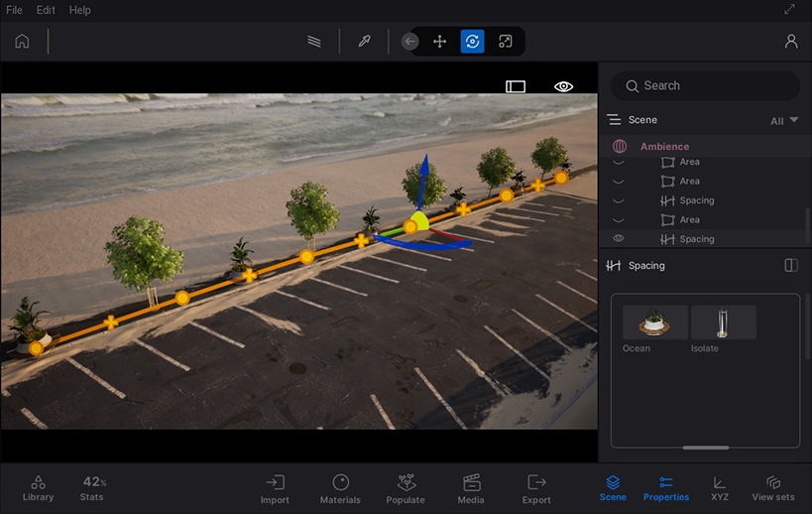Show the first hidden Area layer
812x514 pixels.
coord(619,162)
